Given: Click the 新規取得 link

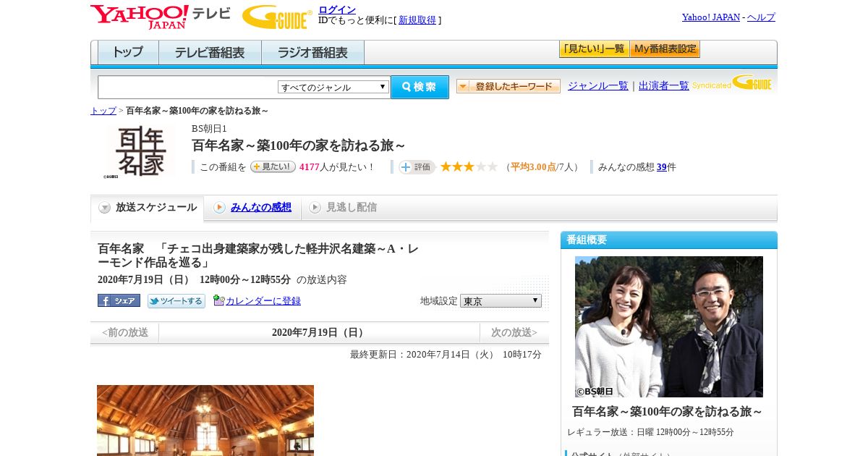Looking at the screenshot, I should click(x=417, y=20).
